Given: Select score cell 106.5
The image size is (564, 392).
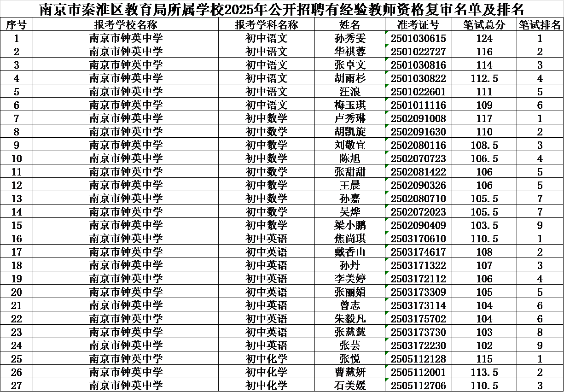Looking at the screenshot, I should point(484,158).
